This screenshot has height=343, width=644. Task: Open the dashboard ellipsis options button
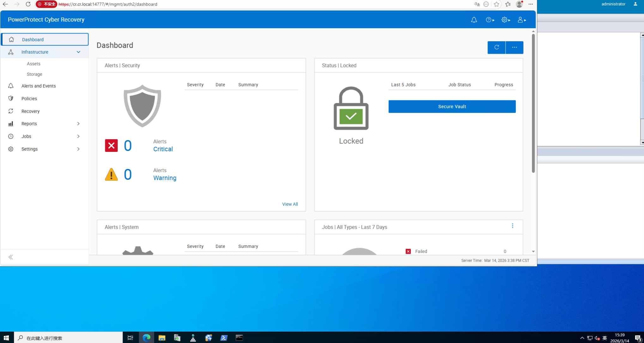pos(514,47)
